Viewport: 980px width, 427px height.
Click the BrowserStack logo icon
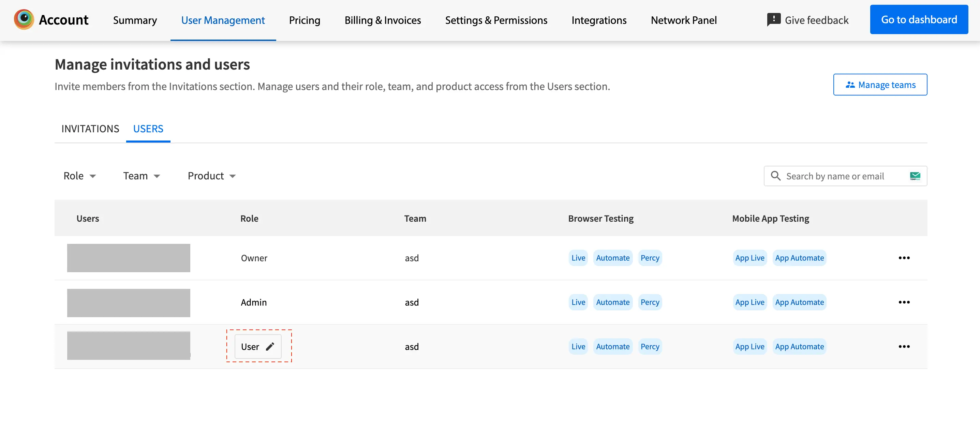[x=24, y=19]
